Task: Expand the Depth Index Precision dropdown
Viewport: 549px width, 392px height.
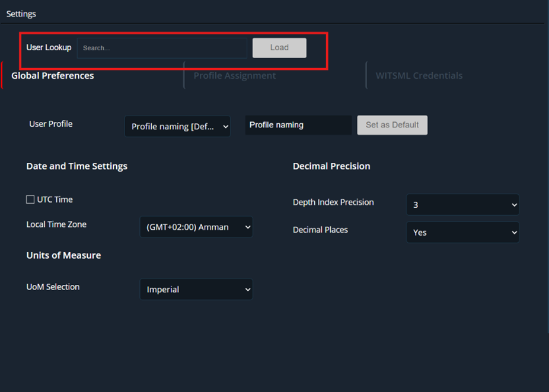Action: click(462, 205)
